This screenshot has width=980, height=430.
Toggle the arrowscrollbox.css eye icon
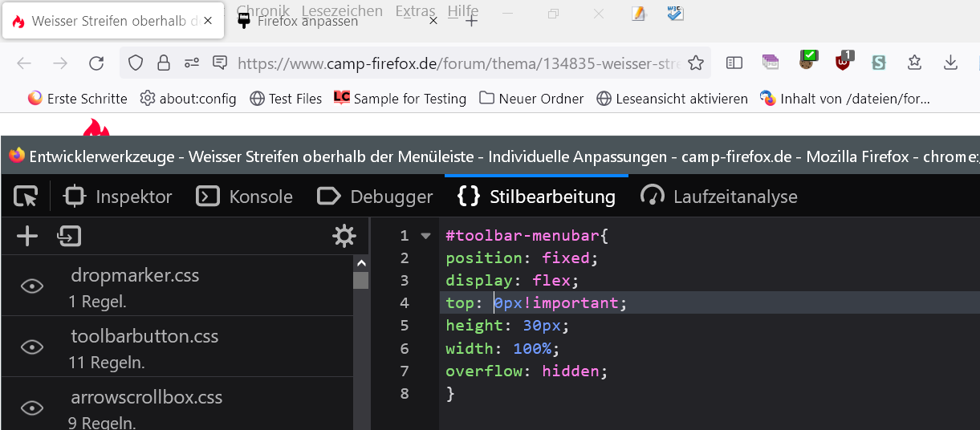tap(32, 408)
